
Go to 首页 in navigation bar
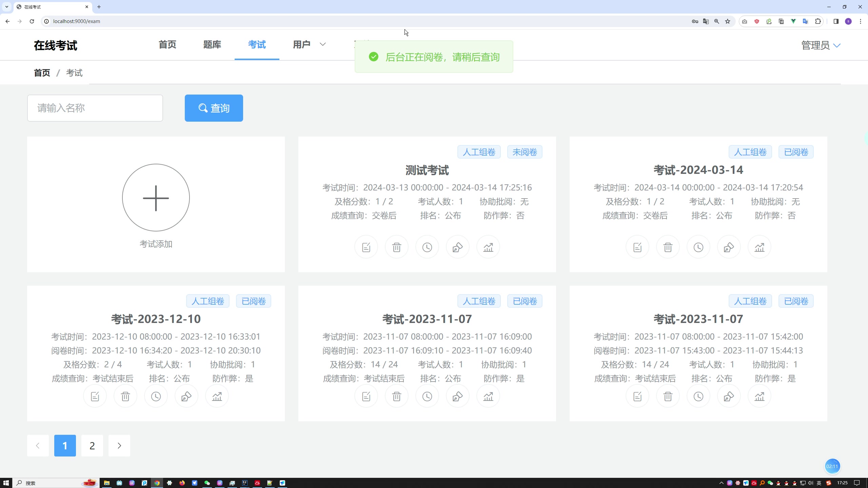[167, 44]
